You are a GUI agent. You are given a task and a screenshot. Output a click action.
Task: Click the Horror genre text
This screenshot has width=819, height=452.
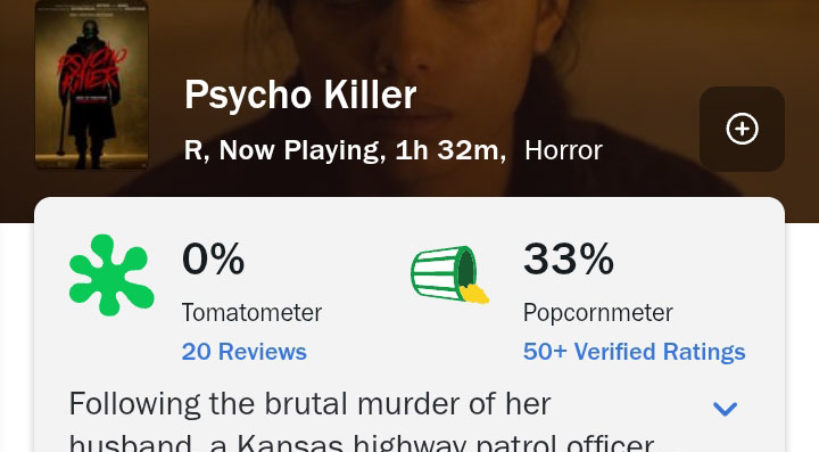click(x=563, y=151)
